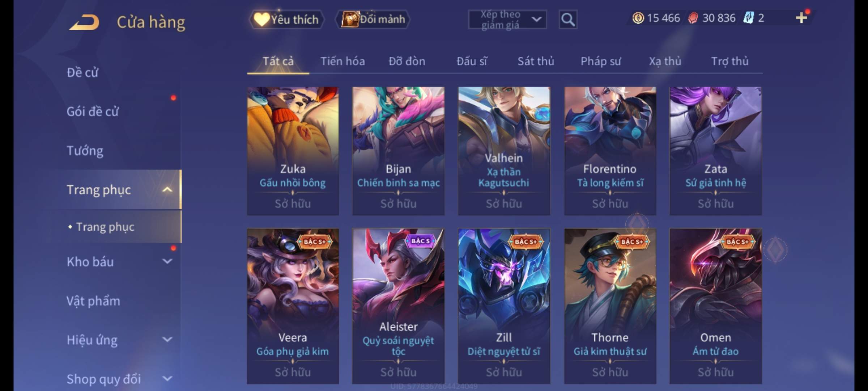
Task: Select the Tiến hóa tab
Action: (x=342, y=61)
